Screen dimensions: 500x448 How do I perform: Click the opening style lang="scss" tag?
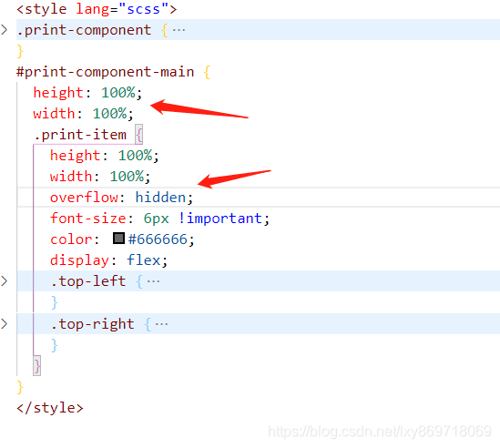tap(97, 9)
